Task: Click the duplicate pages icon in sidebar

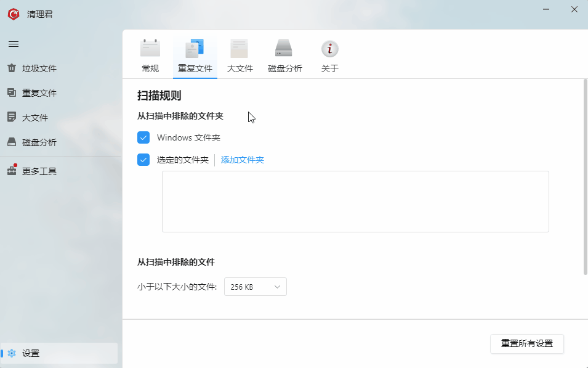Action: (x=12, y=92)
